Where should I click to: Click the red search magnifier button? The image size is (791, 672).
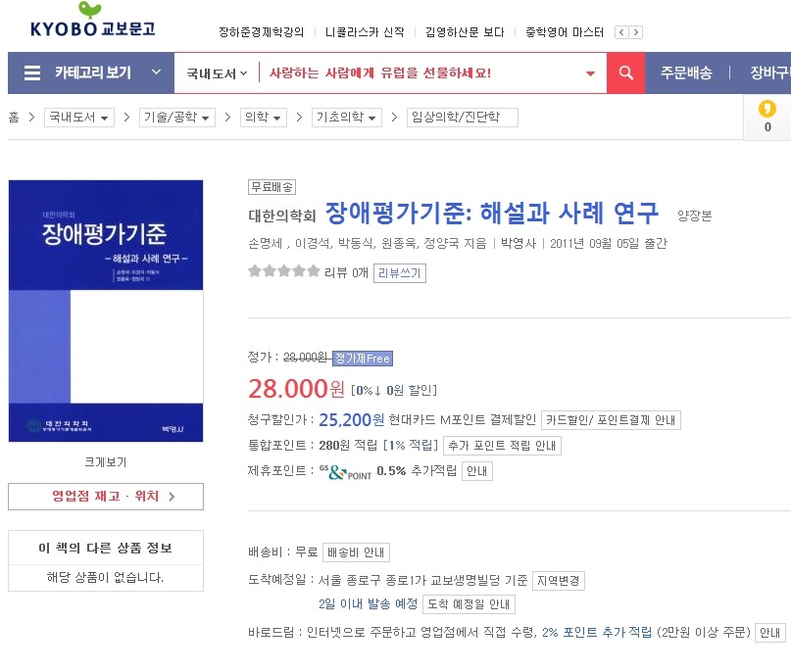625,73
